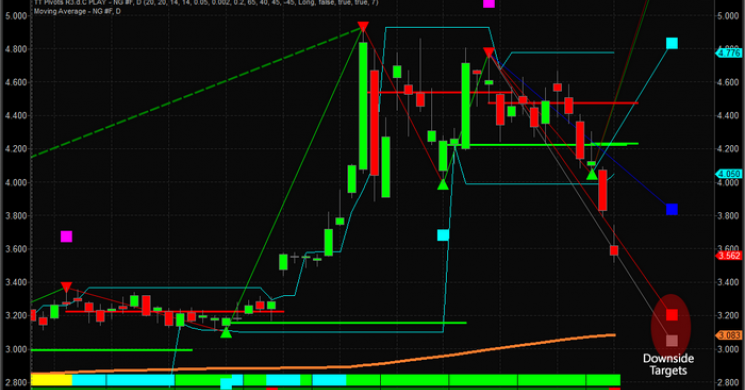Click the cyan 4.050 price label
This screenshot has height=390, width=745.
[728, 174]
